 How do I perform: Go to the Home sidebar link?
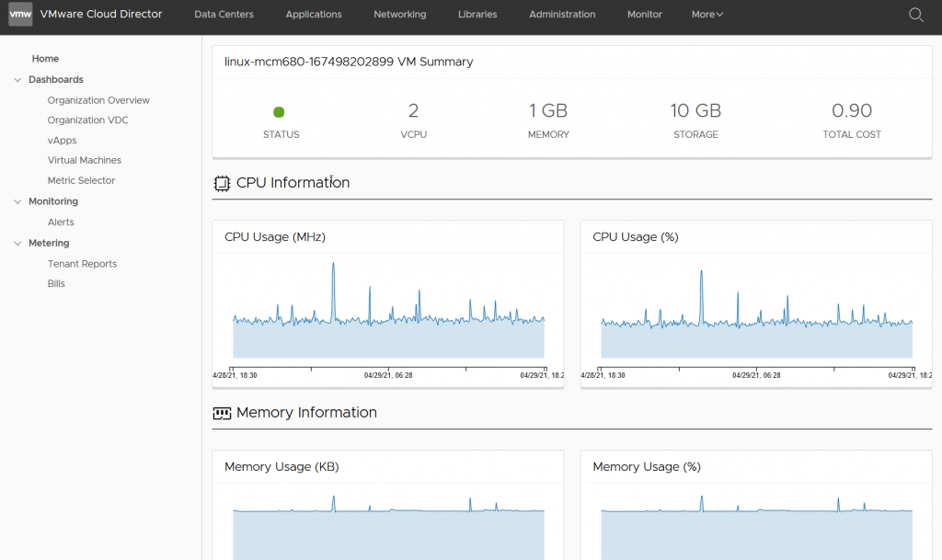pyautogui.click(x=45, y=59)
